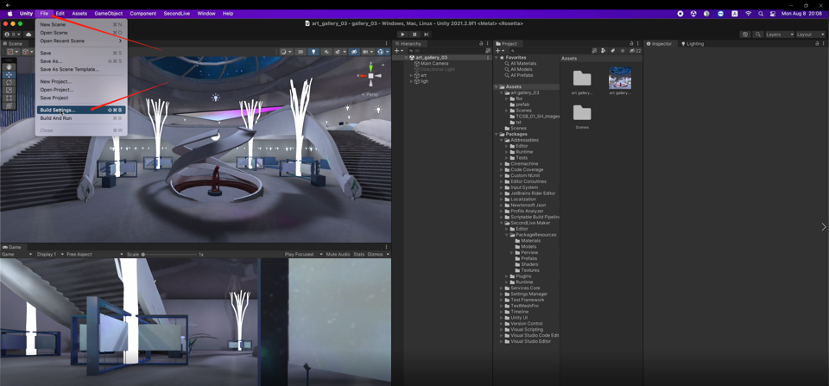Toggle hidden objects visibility in Scene
This screenshot has height=386, width=830.
[x=354, y=52]
